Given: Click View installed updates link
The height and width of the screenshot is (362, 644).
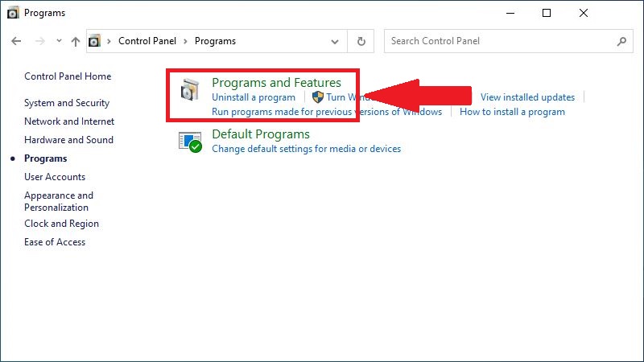Looking at the screenshot, I should pos(527,97).
